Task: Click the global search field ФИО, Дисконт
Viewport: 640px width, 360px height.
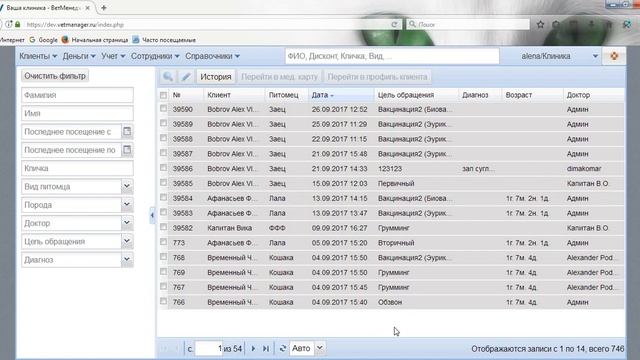Action: pos(392,56)
